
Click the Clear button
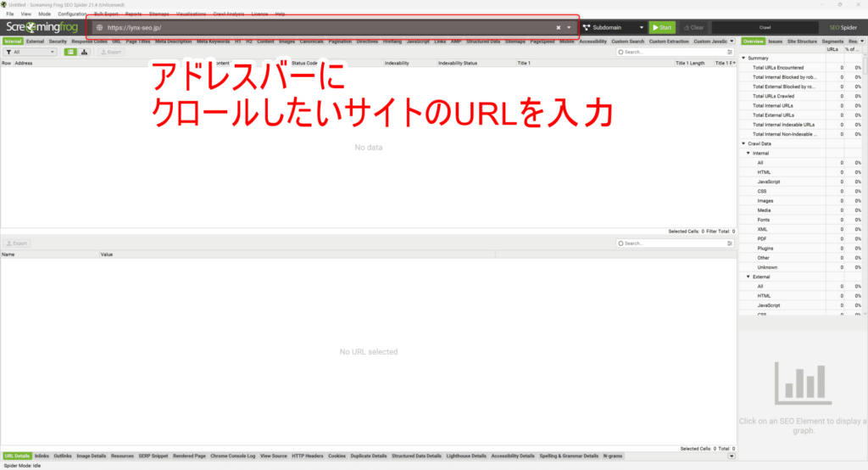(x=693, y=27)
